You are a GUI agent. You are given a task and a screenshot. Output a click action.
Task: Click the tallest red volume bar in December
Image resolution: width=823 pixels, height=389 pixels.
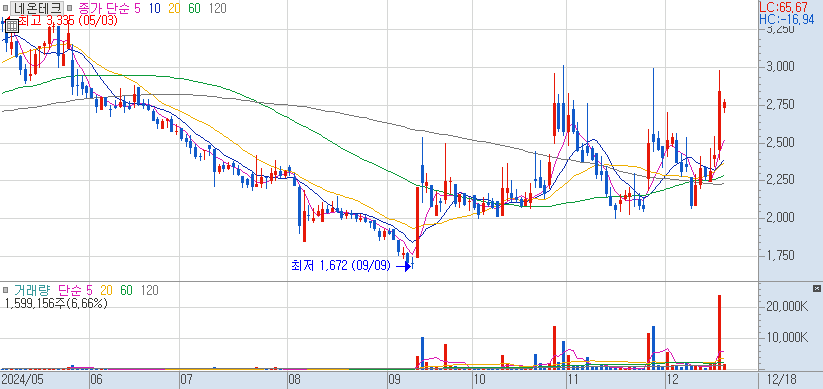tap(719, 332)
